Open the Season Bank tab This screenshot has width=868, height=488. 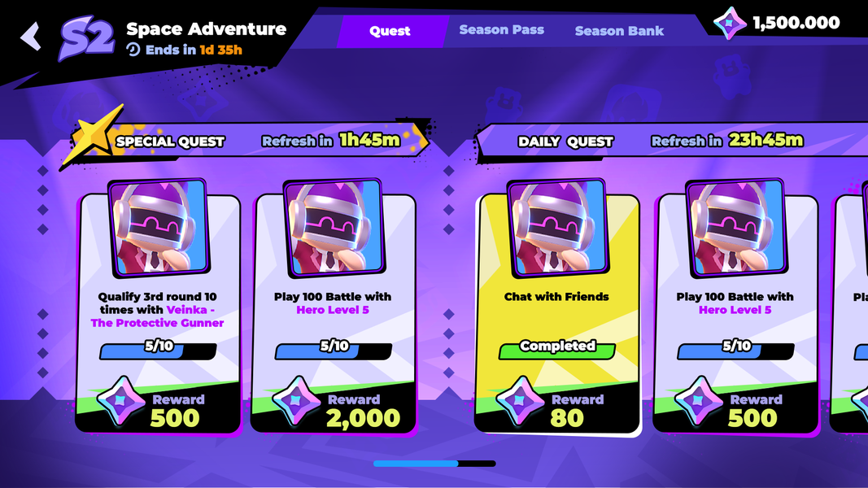tap(619, 31)
